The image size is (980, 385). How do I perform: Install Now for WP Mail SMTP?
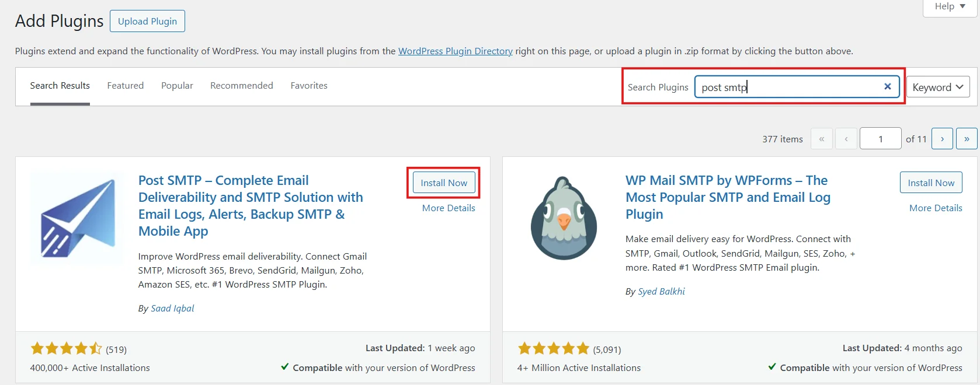(x=930, y=182)
